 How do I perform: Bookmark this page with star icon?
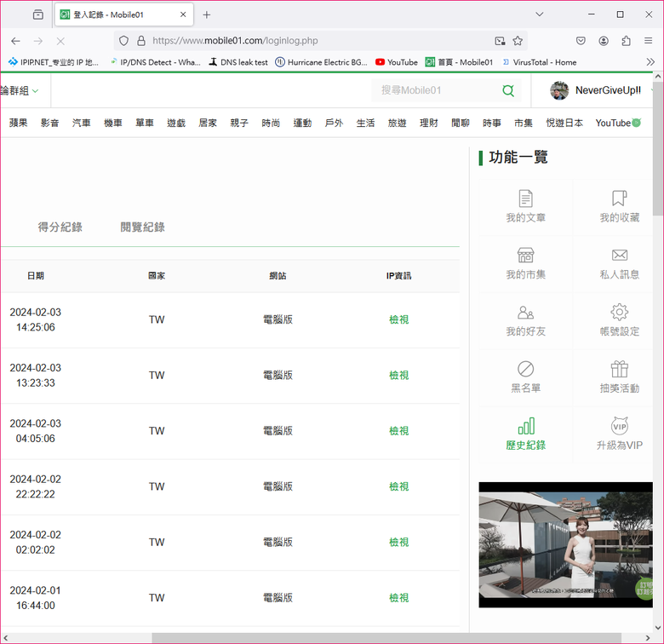518,41
